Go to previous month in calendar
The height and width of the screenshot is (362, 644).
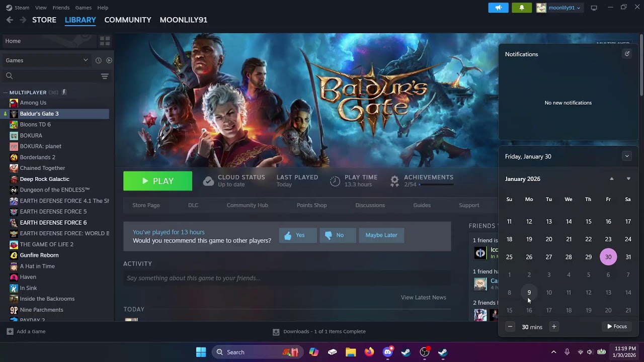(612, 179)
